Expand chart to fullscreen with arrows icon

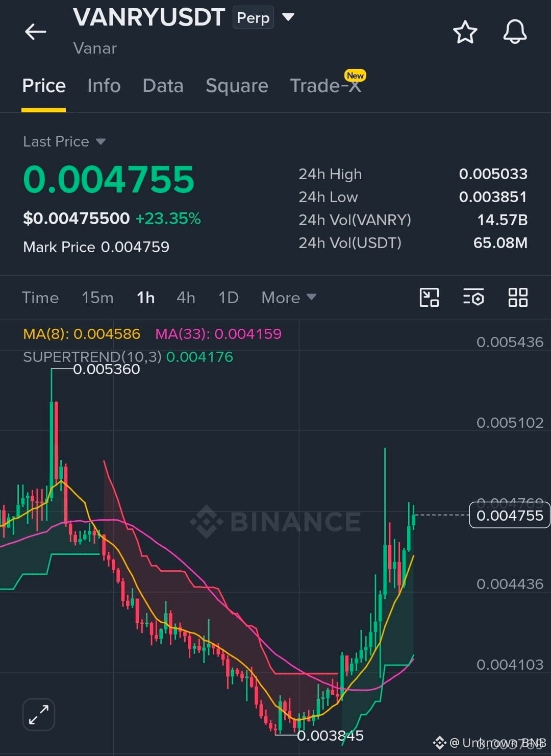39,715
